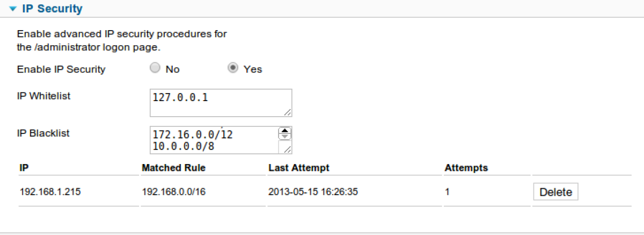644x235 pixels.
Task: Click the Enable IP Security label
Action: pos(61,69)
